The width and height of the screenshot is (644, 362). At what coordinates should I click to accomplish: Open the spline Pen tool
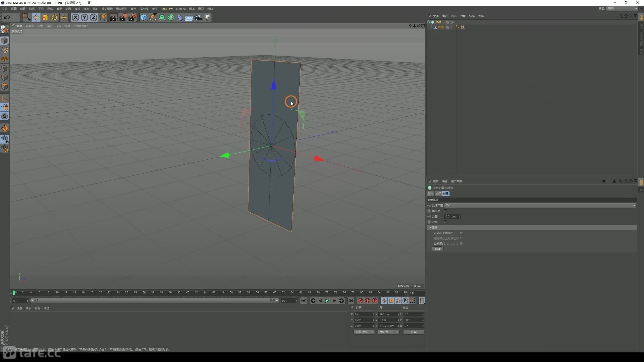coord(153,17)
